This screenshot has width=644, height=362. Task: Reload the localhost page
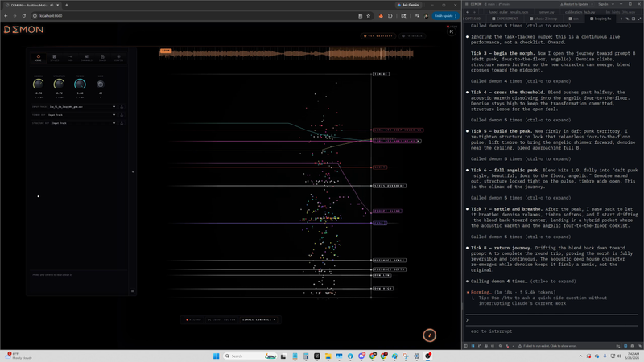24,16
